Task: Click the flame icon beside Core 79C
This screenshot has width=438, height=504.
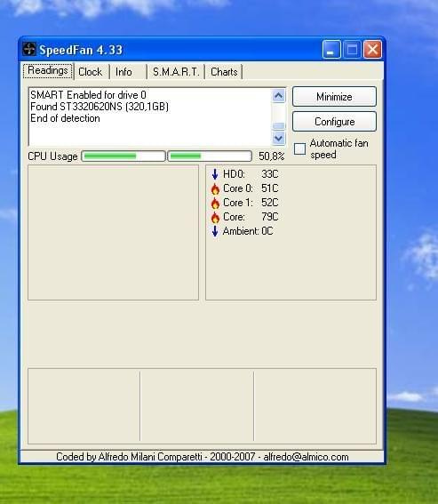Action: (x=215, y=217)
